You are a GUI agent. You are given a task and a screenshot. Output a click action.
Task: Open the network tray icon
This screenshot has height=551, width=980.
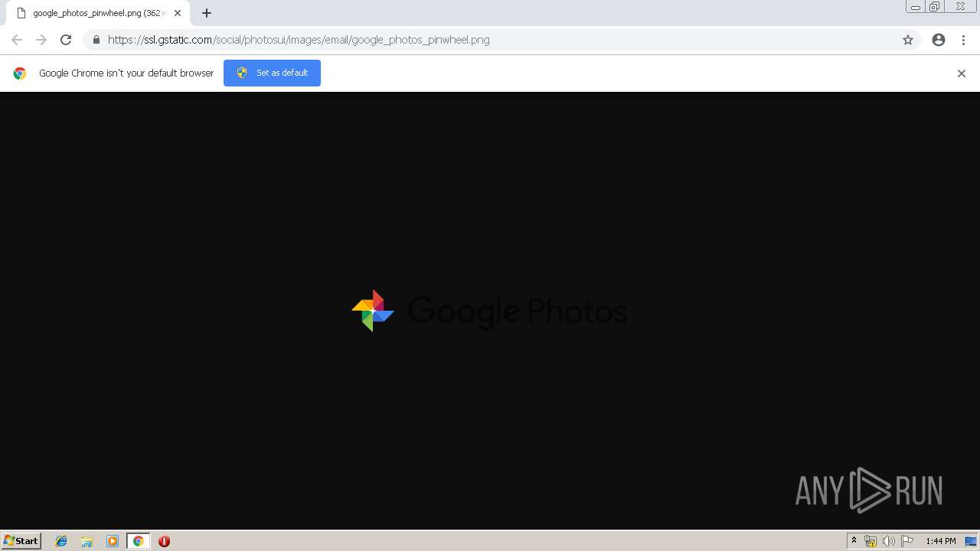pyautogui.click(x=871, y=541)
